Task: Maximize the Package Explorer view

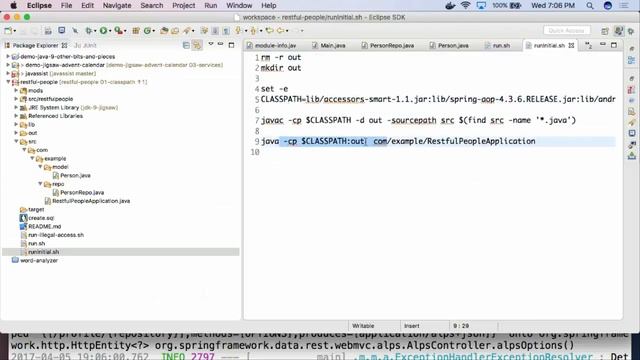Action: (231, 45)
